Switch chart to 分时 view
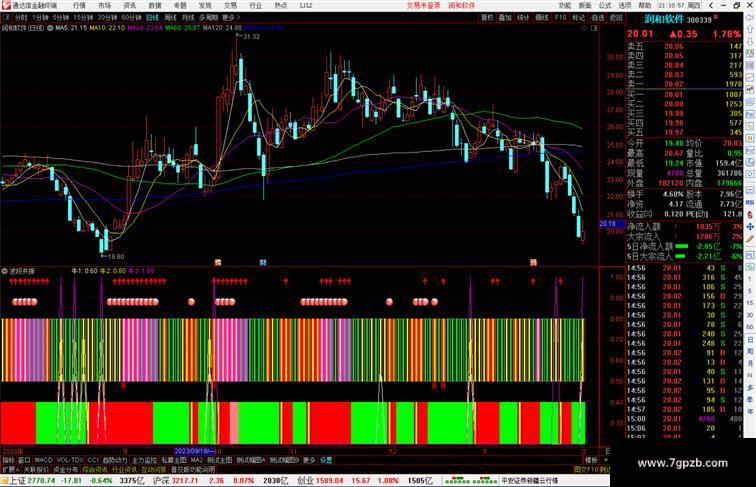This screenshot has width=756, height=487. click(21, 17)
